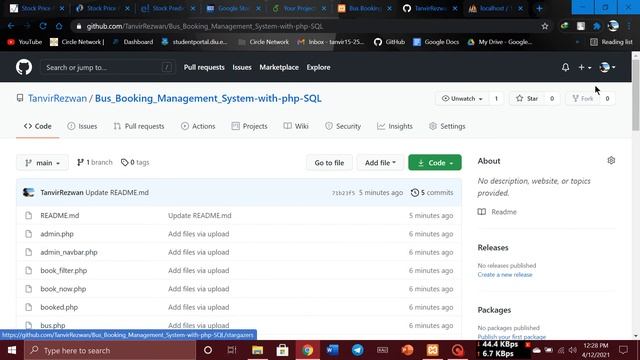
Task: Go to Explore
Action: (318, 67)
